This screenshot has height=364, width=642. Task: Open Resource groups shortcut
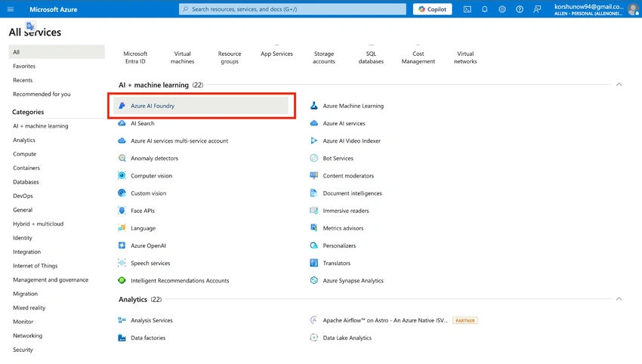(230, 57)
